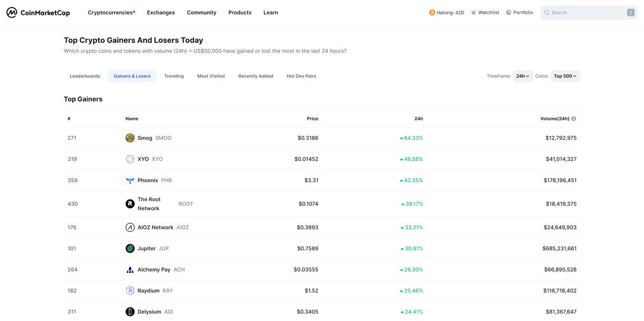Click the Raydium coin logo
The height and width of the screenshot is (321, 644).
click(x=130, y=290)
